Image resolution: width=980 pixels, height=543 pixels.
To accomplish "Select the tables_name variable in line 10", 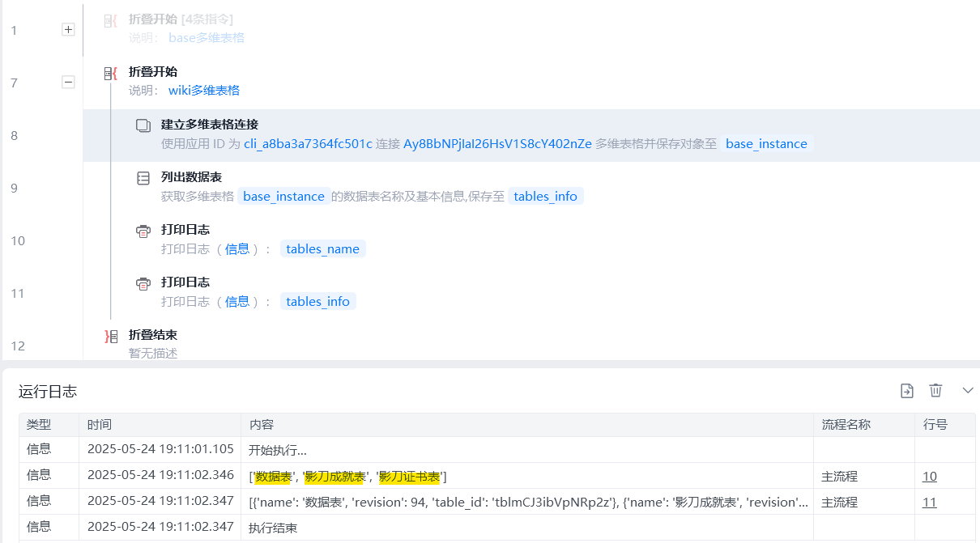I will pos(322,249).
